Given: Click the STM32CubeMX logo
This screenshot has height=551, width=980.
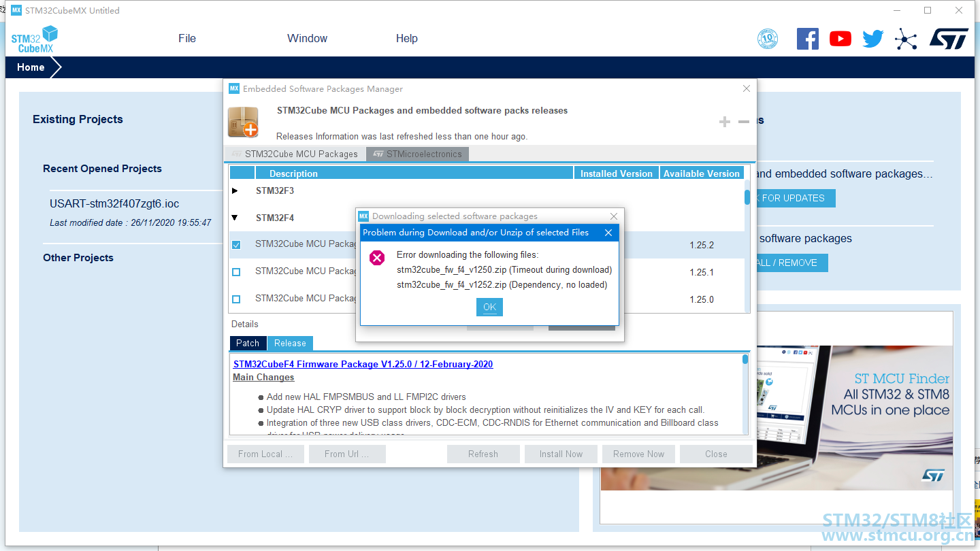Looking at the screenshot, I should (x=35, y=39).
